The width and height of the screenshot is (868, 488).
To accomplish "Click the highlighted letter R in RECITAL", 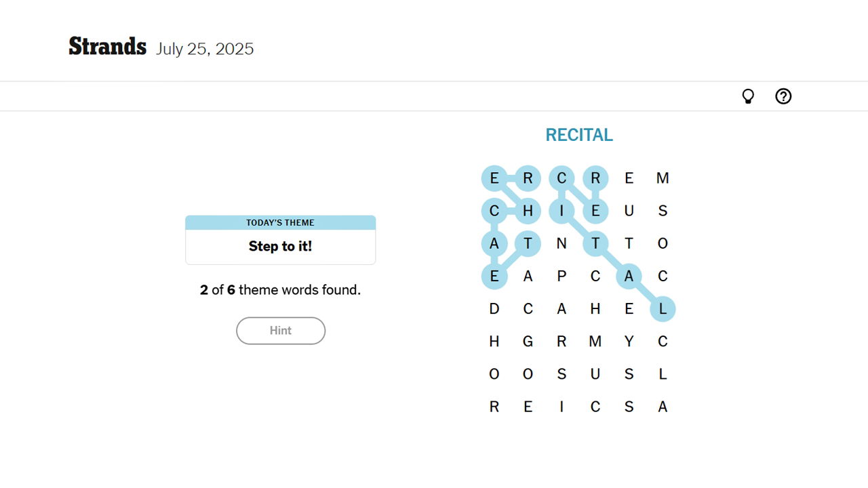I will pos(596,178).
